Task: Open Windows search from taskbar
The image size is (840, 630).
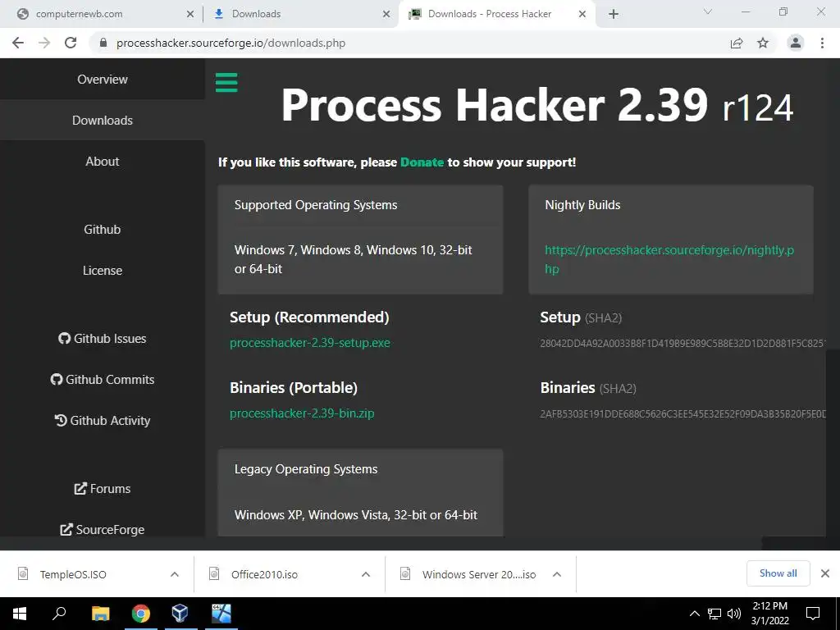Action: (59, 614)
